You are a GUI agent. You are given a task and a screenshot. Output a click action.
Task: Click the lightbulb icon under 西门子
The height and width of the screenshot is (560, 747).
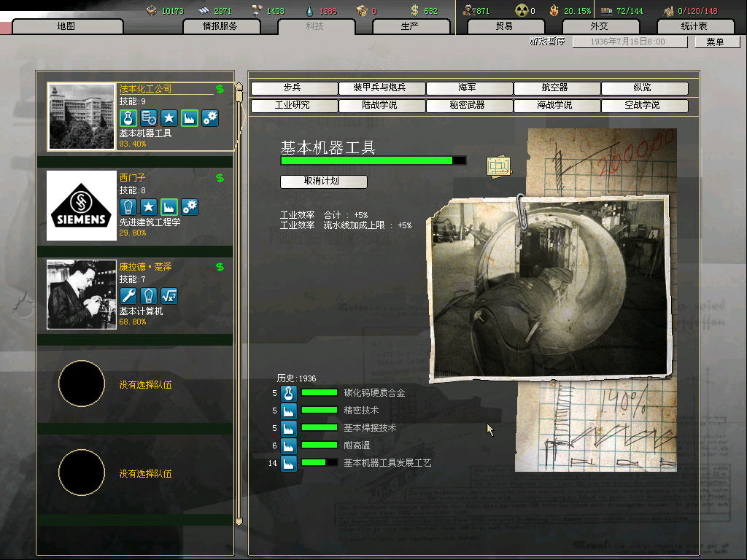tap(128, 207)
